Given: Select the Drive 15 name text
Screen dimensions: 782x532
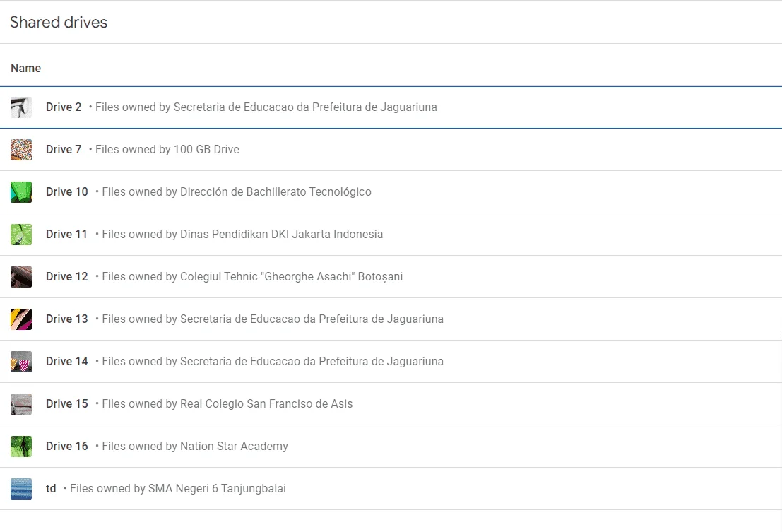Looking at the screenshot, I should [x=67, y=404].
